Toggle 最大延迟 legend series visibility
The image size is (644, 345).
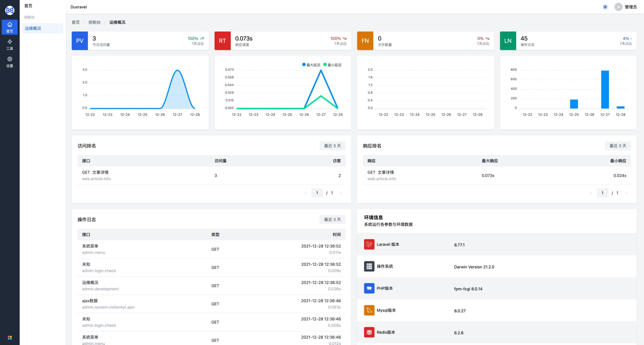click(x=311, y=65)
